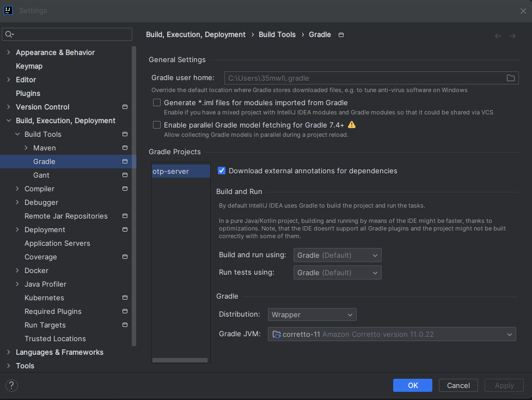
Task: Click the search magnifier icon
Action: [x=8, y=34]
